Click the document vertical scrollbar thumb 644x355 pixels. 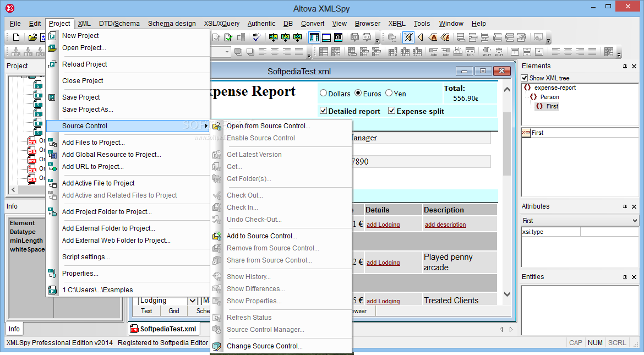click(x=507, y=144)
